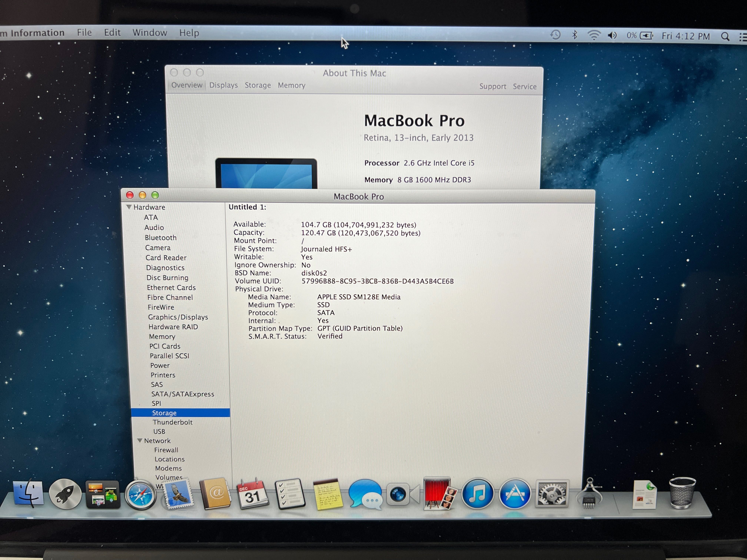This screenshot has height=560, width=747.
Task: Collapse the Hardware section triangle
Action: click(129, 207)
